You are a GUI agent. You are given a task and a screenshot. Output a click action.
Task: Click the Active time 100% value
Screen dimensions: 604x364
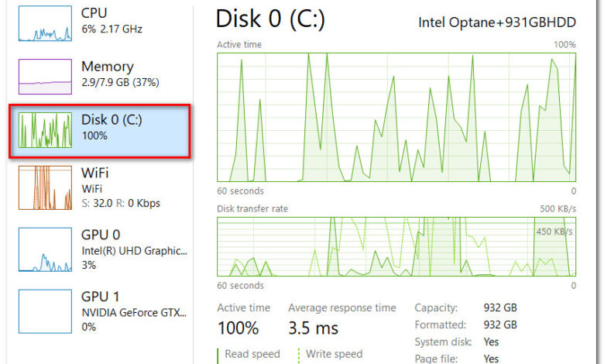pos(238,328)
